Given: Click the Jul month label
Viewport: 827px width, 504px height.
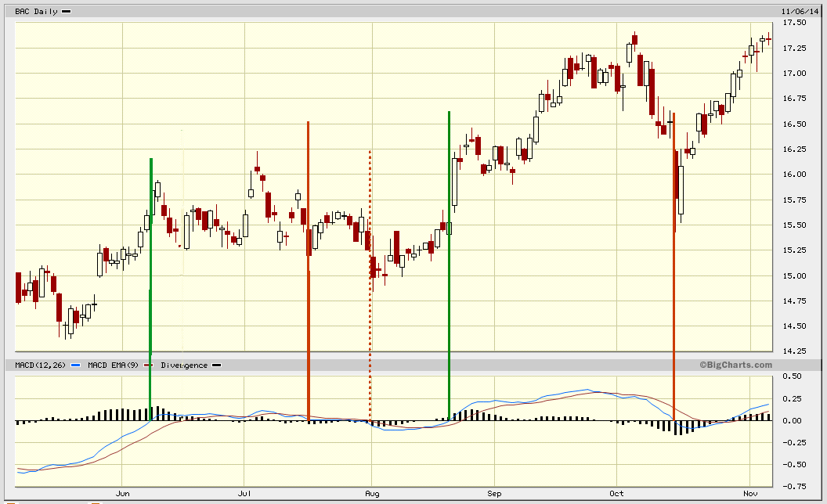Looking at the screenshot, I should tap(244, 494).
